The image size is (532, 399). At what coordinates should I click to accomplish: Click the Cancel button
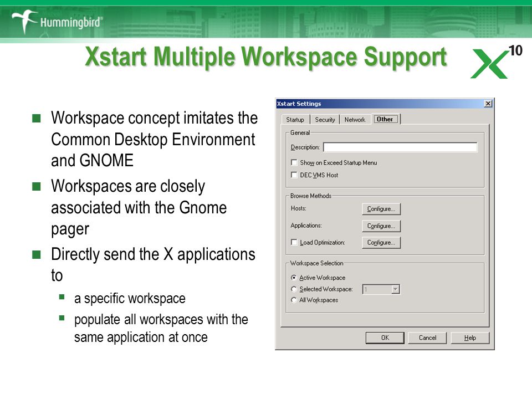click(x=427, y=337)
